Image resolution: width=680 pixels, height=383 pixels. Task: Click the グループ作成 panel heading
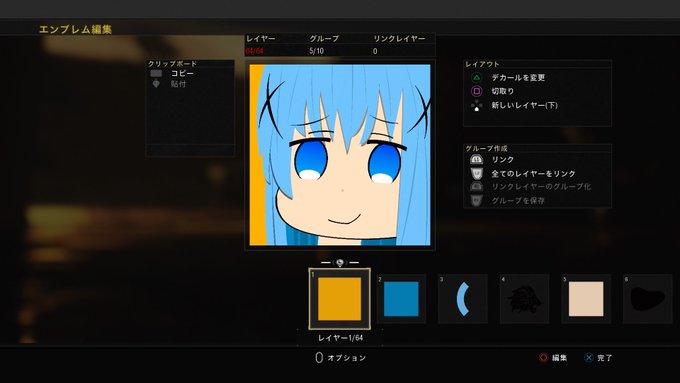(486, 148)
